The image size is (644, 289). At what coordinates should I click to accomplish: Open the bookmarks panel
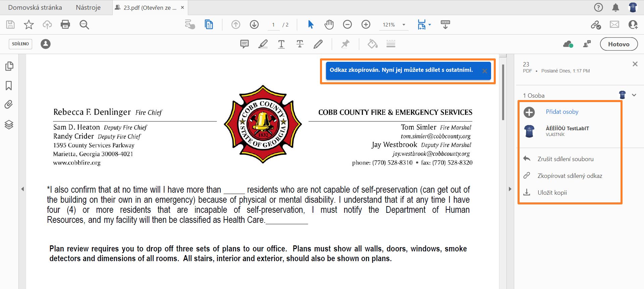coord(9,86)
